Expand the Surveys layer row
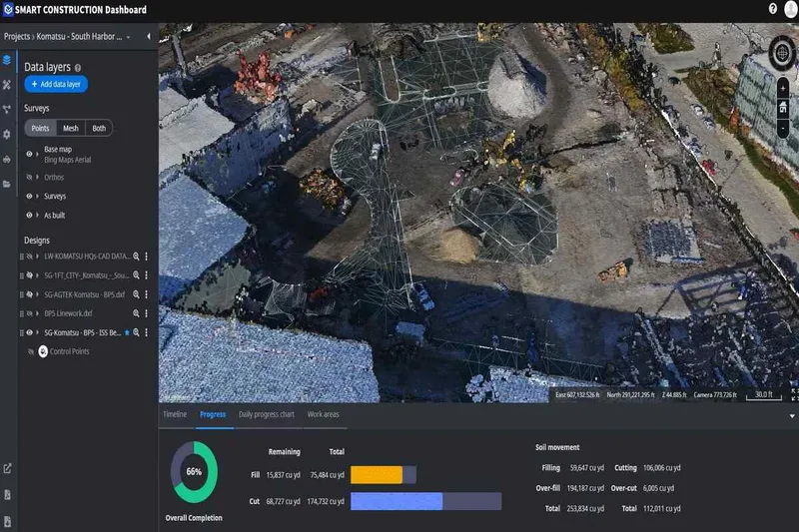The image size is (799, 532). click(37, 196)
